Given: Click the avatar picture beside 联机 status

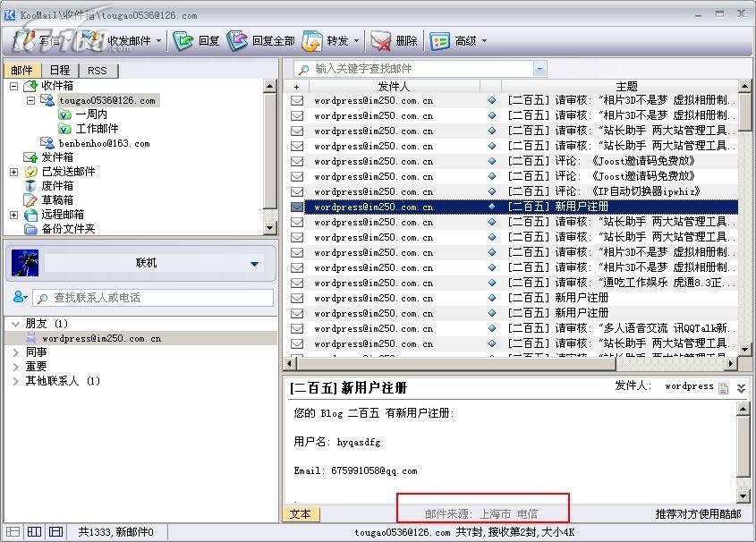Looking at the screenshot, I should click(26, 263).
